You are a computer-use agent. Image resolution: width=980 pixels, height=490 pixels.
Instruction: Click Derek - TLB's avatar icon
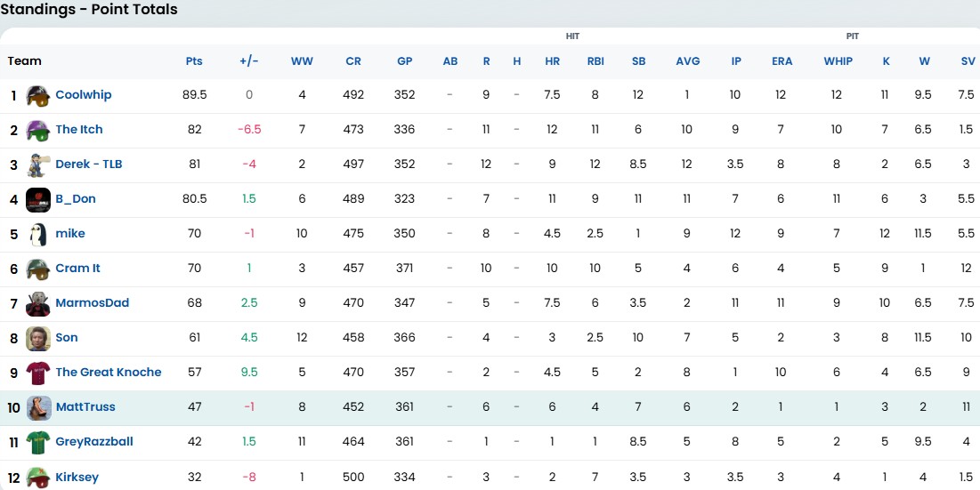pyautogui.click(x=37, y=165)
